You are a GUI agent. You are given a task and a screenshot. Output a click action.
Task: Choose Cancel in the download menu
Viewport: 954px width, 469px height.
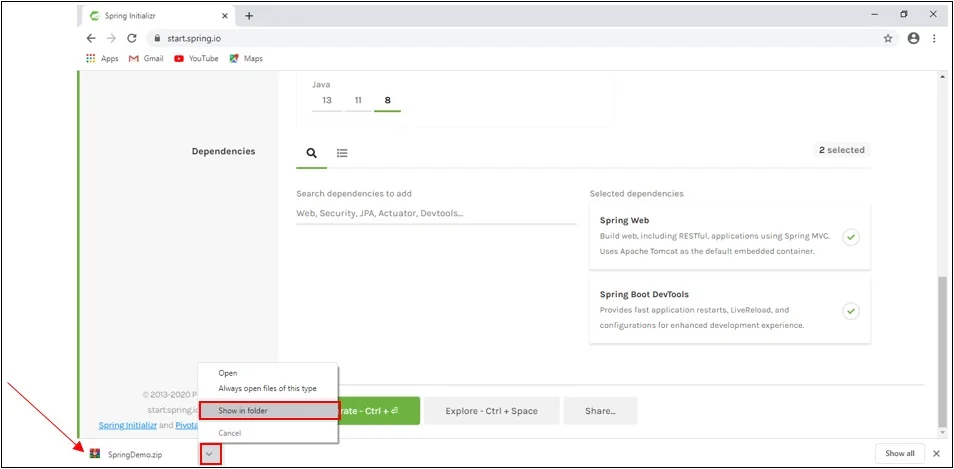click(268, 433)
